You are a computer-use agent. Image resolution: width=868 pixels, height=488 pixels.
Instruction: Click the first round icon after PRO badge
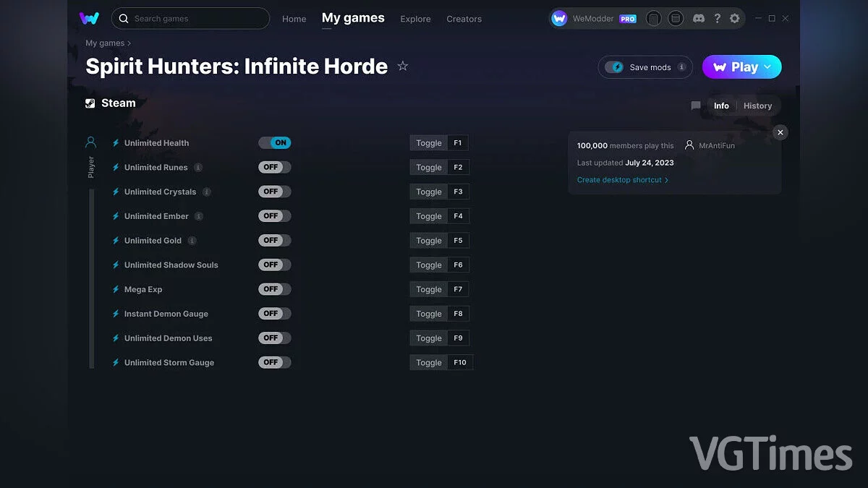point(653,19)
